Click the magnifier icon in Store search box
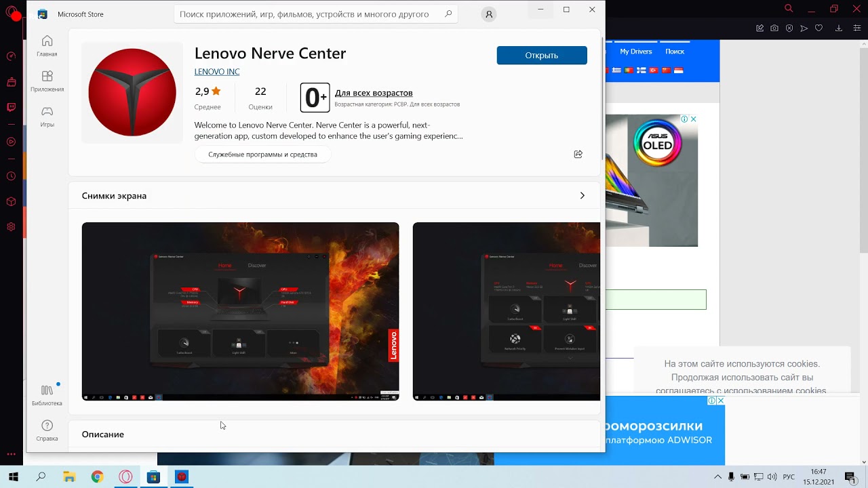Image resolution: width=868 pixels, height=488 pixels. point(448,14)
